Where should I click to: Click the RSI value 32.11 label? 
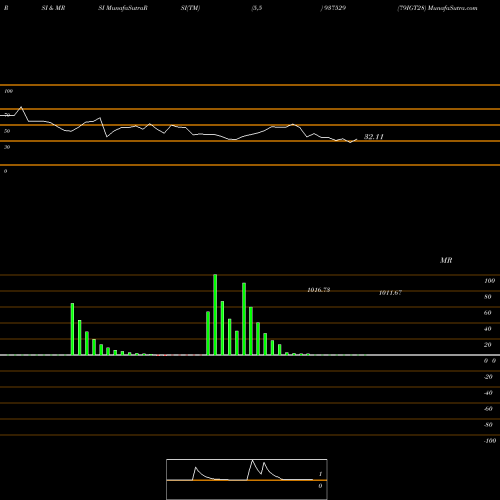pyautogui.click(x=374, y=137)
